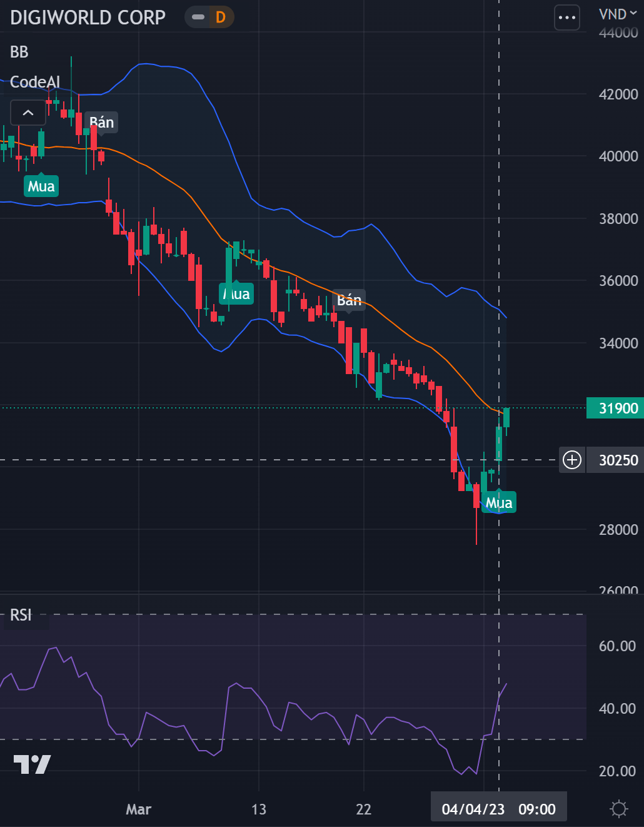Click the 34000 price axis label
The height and width of the screenshot is (827, 644).
tap(618, 343)
